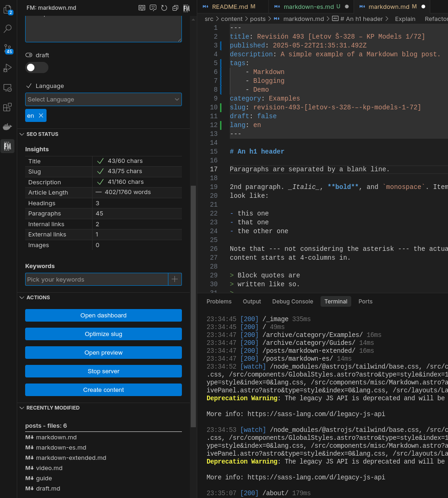The height and width of the screenshot is (498, 448).
Task: Open the 'posts' breadcrumb dropdown
Action: coord(258,19)
